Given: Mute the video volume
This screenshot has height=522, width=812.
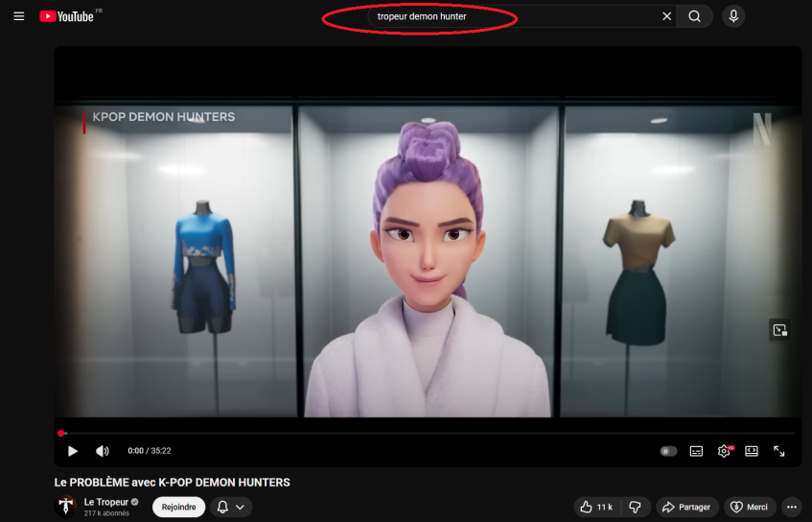Looking at the screenshot, I should coord(103,451).
